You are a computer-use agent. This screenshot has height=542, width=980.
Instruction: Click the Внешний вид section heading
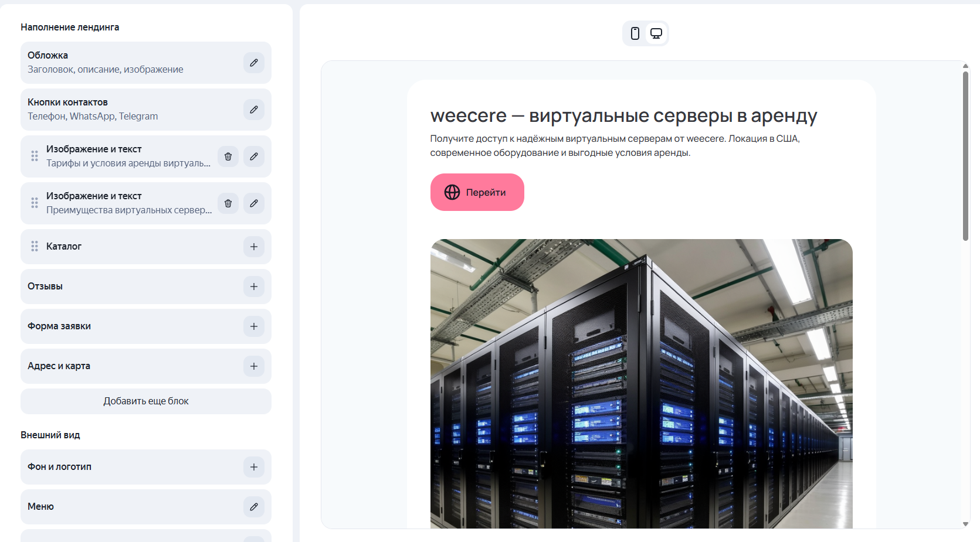[x=50, y=435]
